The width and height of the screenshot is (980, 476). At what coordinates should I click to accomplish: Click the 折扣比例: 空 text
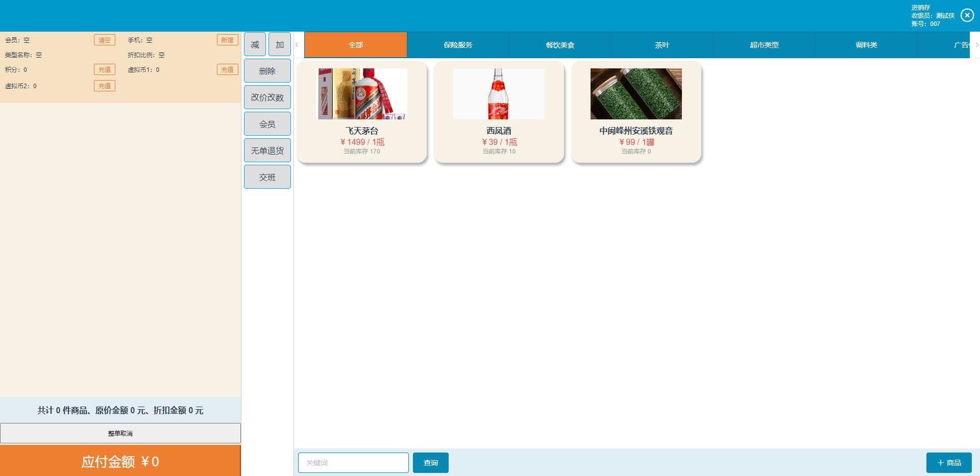pyautogui.click(x=146, y=55)
